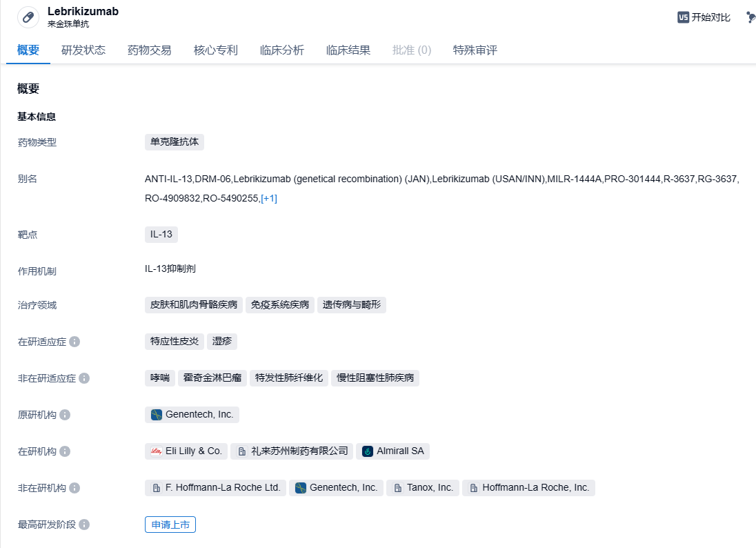The height and width of the screenshot is (548, 756).
Task: Open the 特殊审评 tab
Action: [x=475, y=50]
